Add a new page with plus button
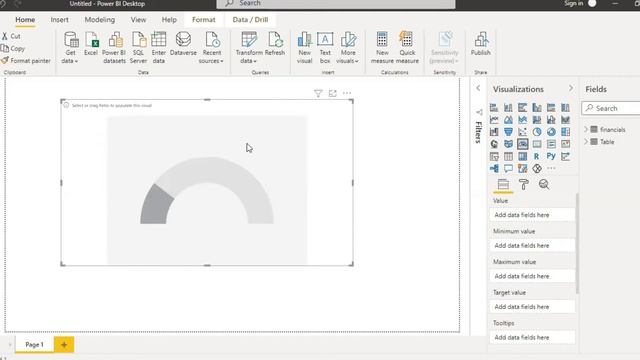This screenshot has height=360, width=640. click(x=64, y=344)
